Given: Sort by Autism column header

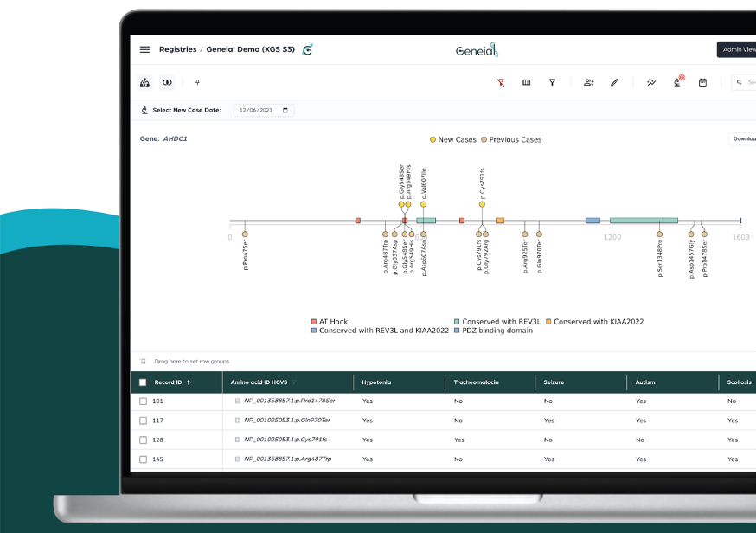Looking at the screenshot, I should [x=645, y=382].
